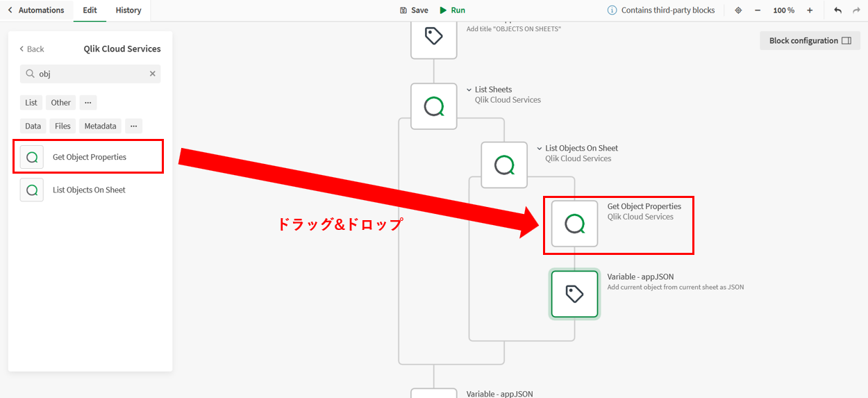Click the Add title OBJECTS ON SHEETS text
Screen dimensions: 868x398
(x=514, y=29)
